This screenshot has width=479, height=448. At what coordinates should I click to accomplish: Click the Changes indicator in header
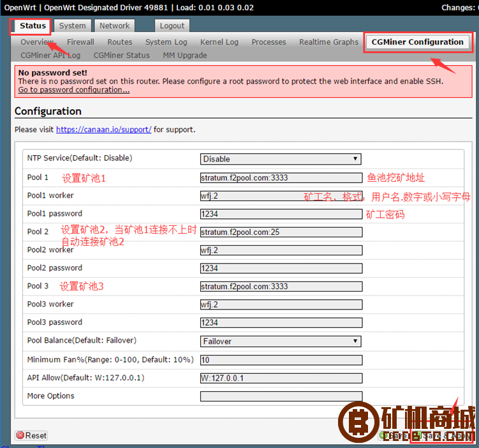click(460, 8)
